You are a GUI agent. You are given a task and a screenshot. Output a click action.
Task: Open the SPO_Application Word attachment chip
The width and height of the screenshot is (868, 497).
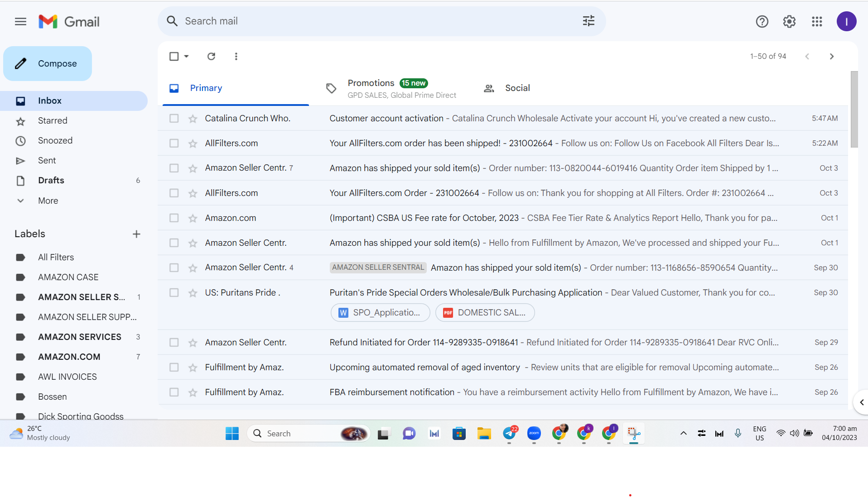(x=381, y=313)
